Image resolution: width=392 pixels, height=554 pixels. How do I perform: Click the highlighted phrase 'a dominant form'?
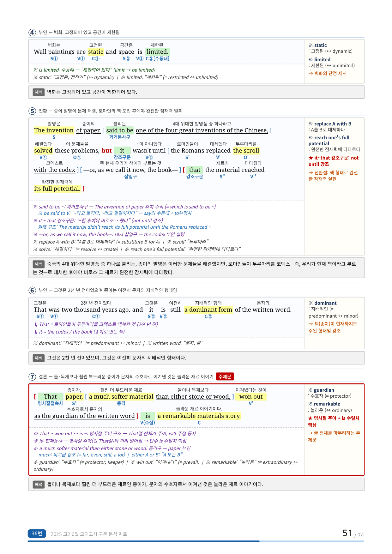208,310
